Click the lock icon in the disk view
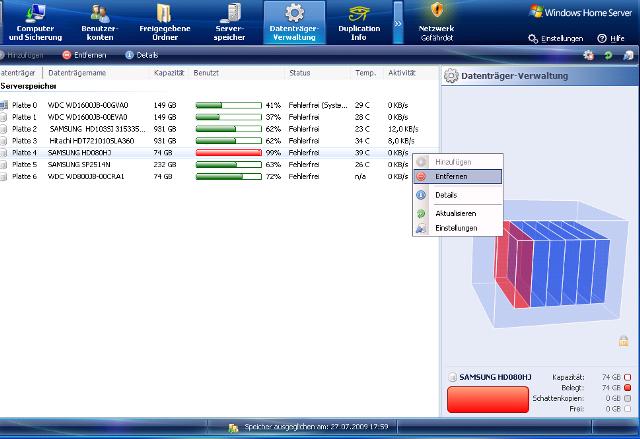The image size is (640, 439). 623,341
